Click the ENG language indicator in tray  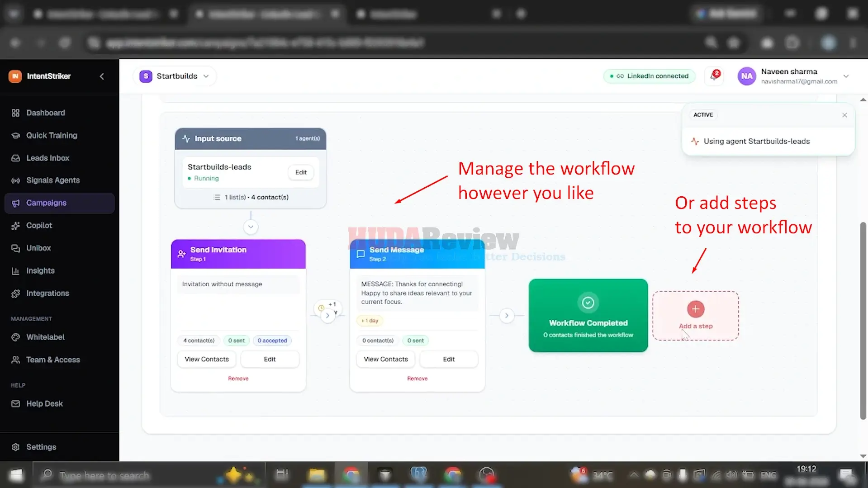tap(768, 475)
